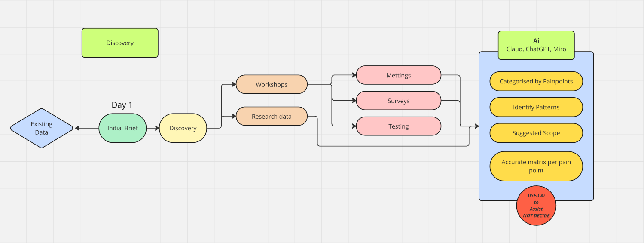
Task: Click the Mettings node
Action: 399,75
